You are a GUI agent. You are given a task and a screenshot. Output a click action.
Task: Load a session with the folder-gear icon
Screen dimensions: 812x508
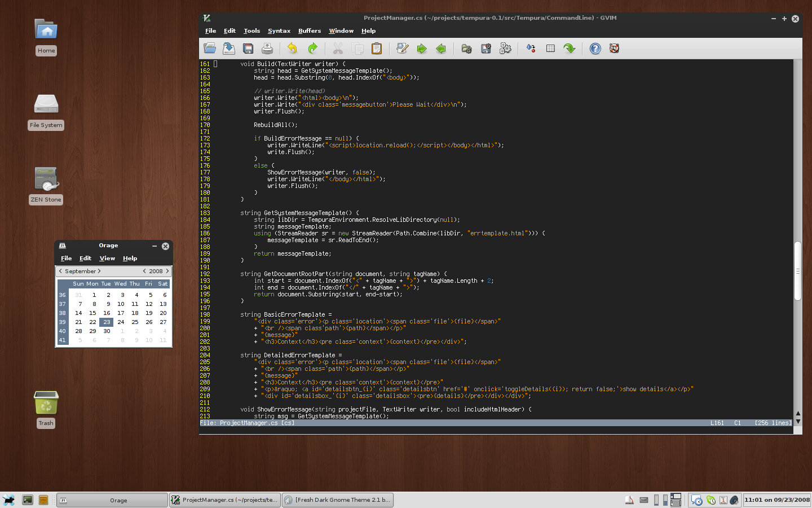(x=466, y=49)
